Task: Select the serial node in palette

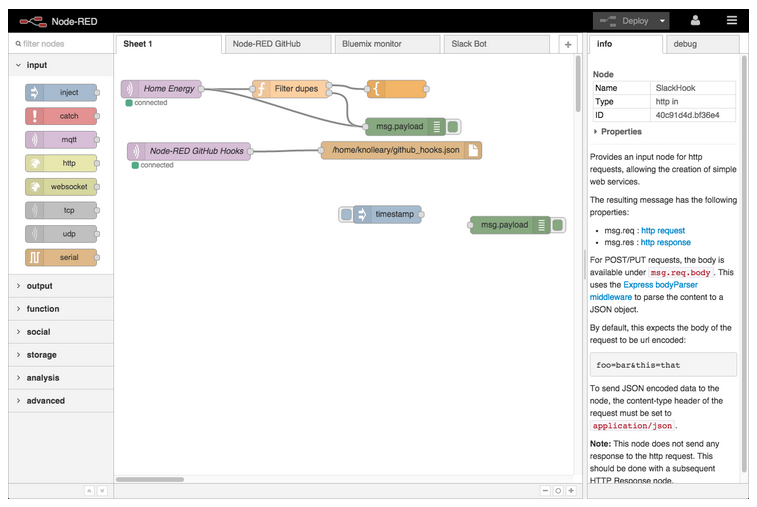Action: (61, 257)
